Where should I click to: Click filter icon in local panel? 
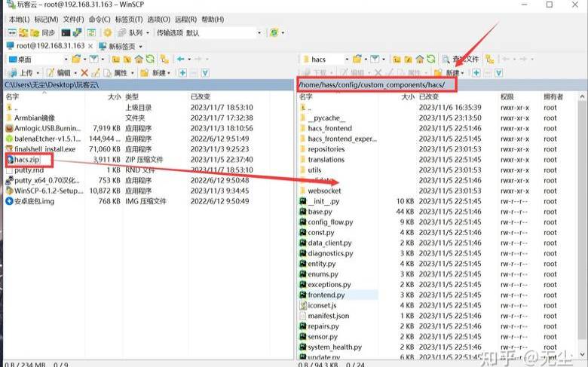click(93, 60)
